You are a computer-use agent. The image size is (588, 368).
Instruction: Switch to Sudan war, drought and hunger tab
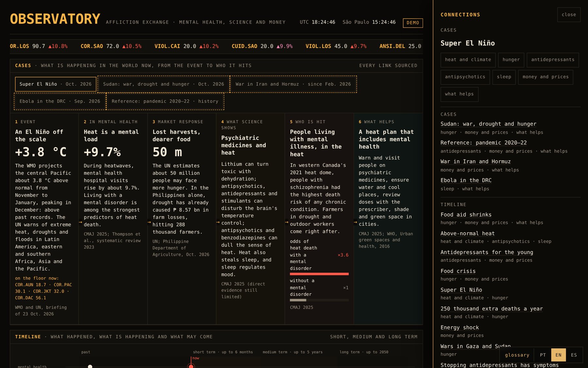(x=164, y=84)
